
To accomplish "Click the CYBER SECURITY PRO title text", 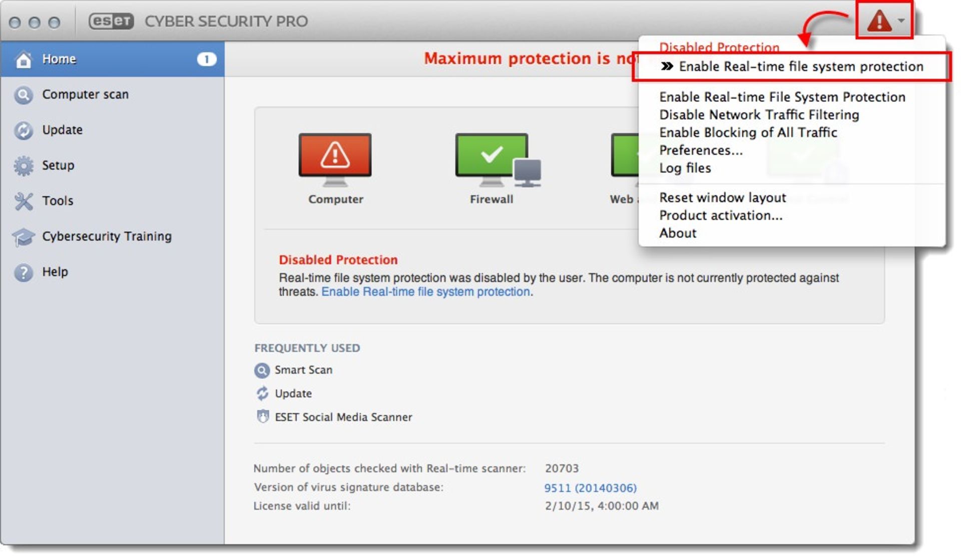I will point(226,22).
